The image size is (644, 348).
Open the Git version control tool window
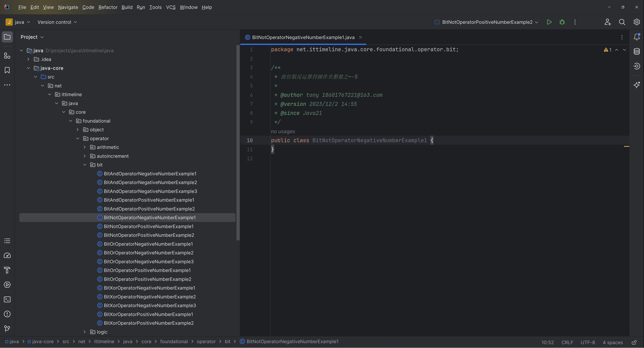[7, 329]
